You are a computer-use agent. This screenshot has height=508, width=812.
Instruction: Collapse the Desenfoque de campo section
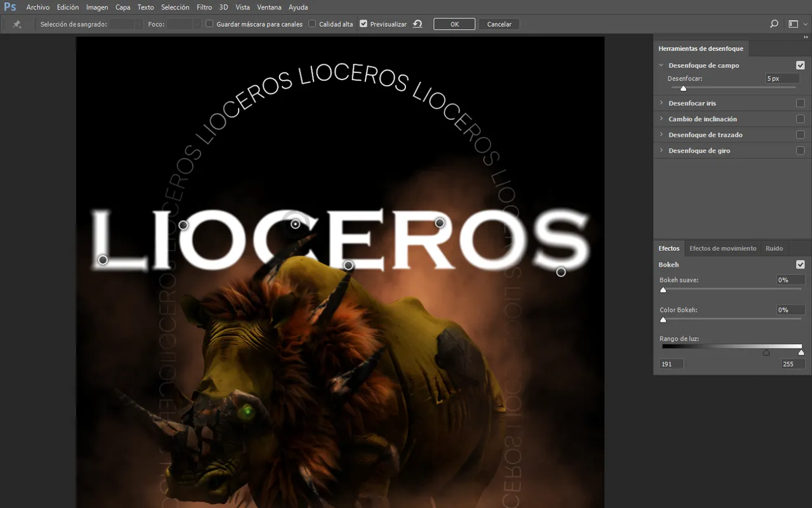(661, 65)
